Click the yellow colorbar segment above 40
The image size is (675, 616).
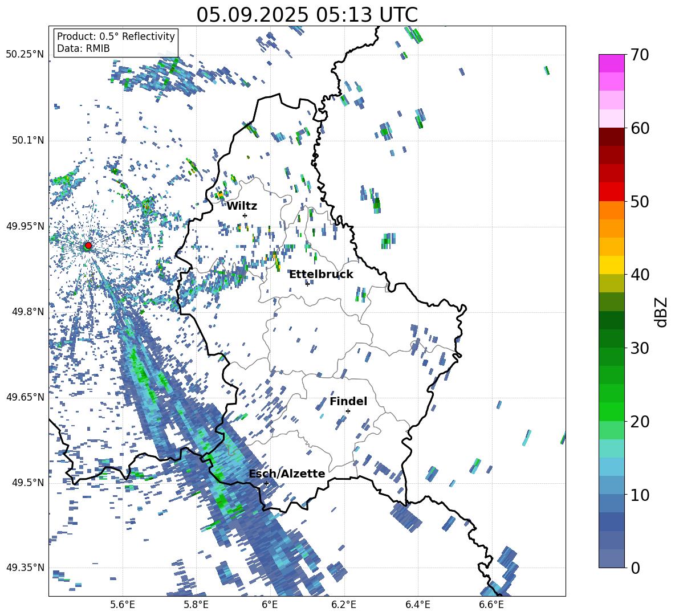click(611, 265)
